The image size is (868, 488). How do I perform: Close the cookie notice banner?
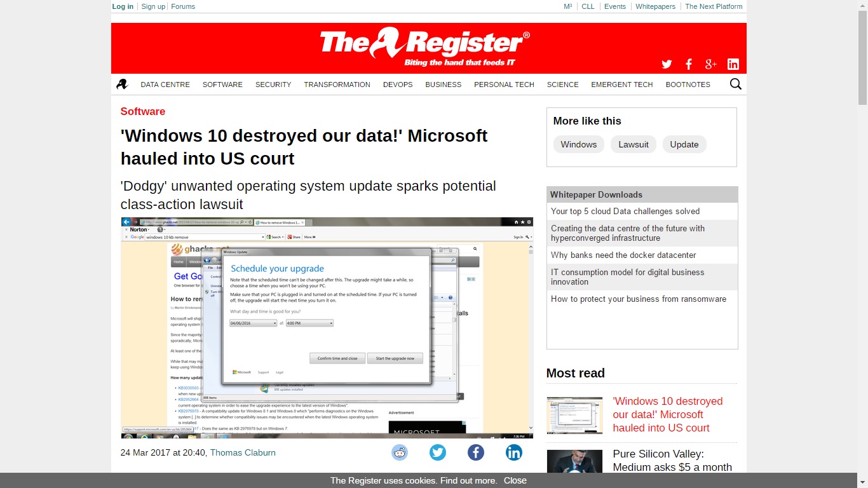[x=515, y=480]
